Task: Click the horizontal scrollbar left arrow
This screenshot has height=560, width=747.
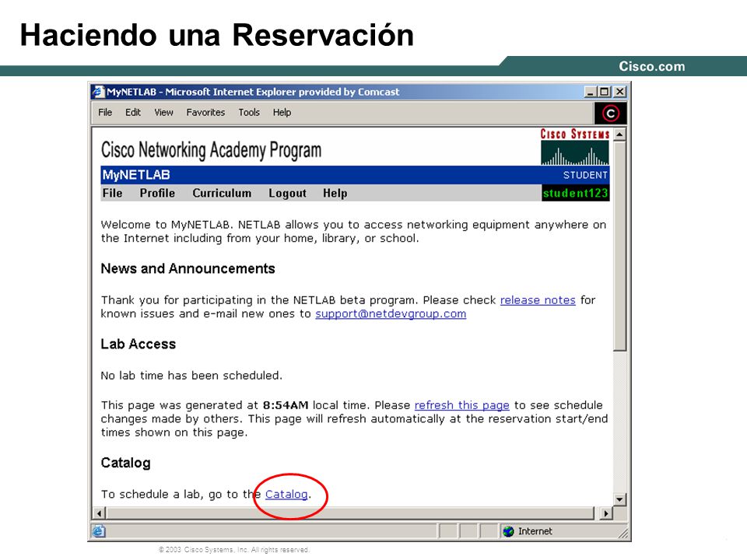Action: pos(99,513)
